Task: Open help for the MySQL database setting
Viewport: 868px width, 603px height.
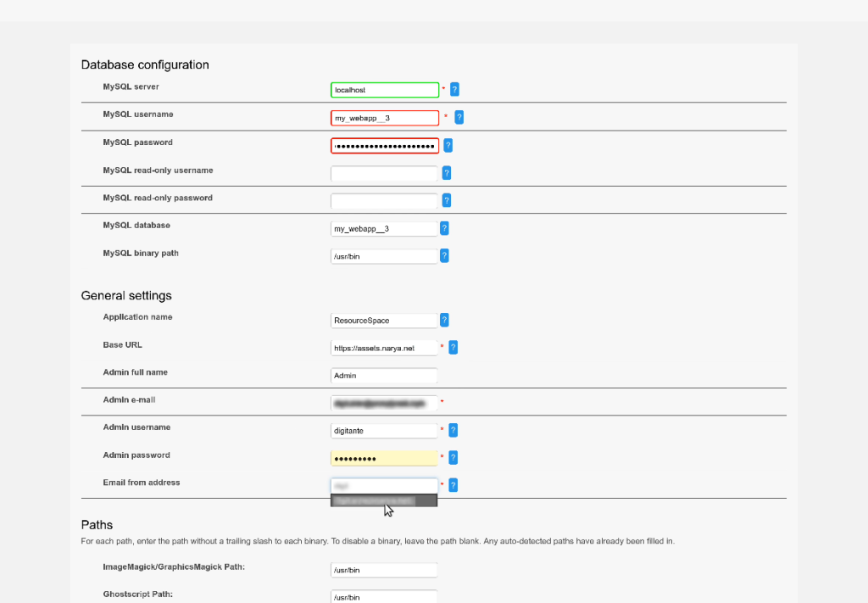Action: [444, 227]
